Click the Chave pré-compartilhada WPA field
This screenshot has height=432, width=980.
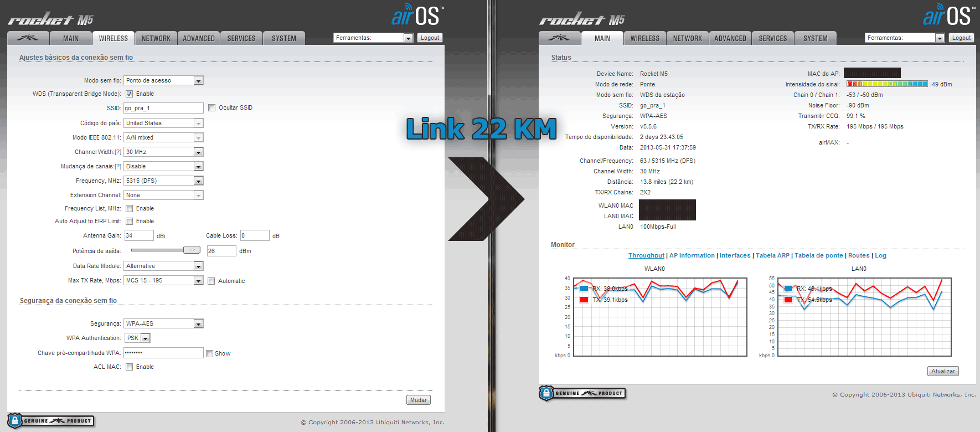163,353
